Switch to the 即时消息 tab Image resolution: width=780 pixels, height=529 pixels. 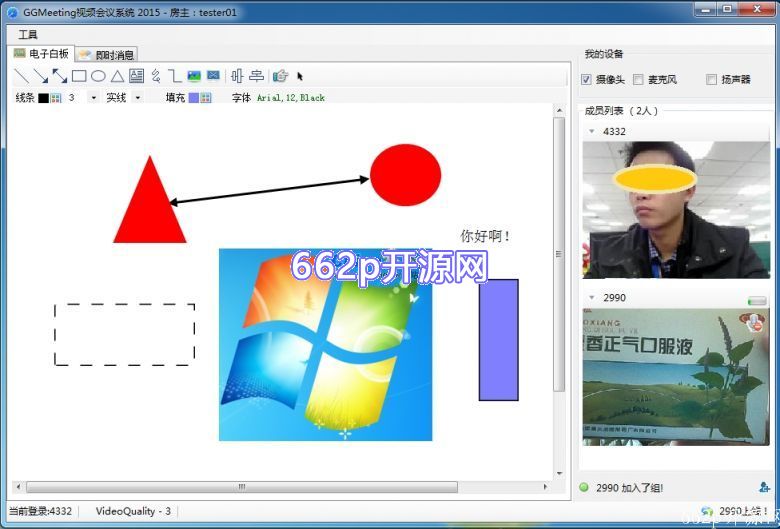coord(107,55)
